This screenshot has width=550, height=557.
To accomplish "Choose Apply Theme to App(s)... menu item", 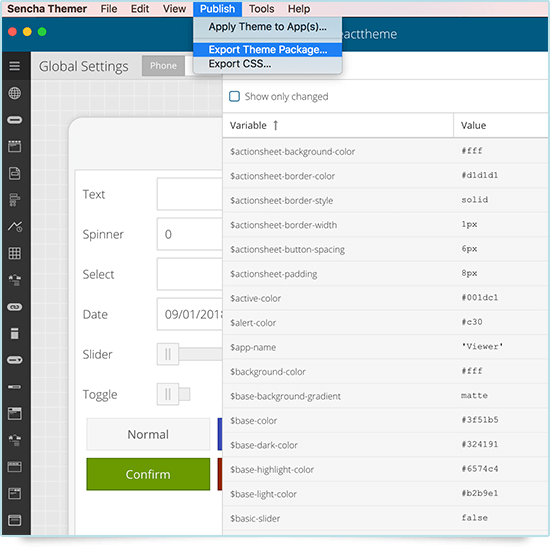I will pos(268,27).
